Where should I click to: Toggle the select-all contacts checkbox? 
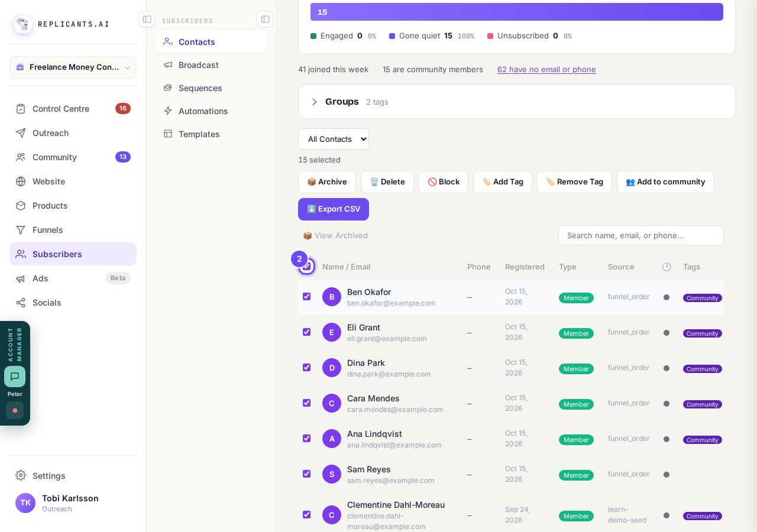pyautogui.click(x=306, y=267)
